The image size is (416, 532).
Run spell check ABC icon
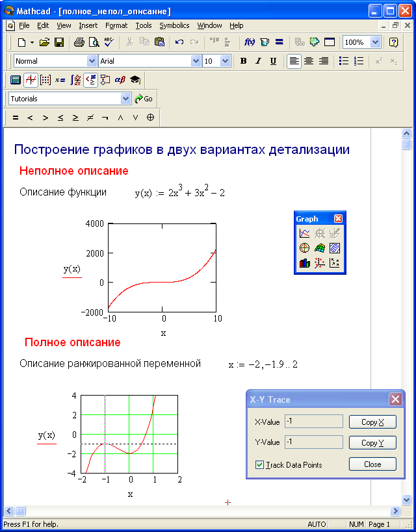109,42
